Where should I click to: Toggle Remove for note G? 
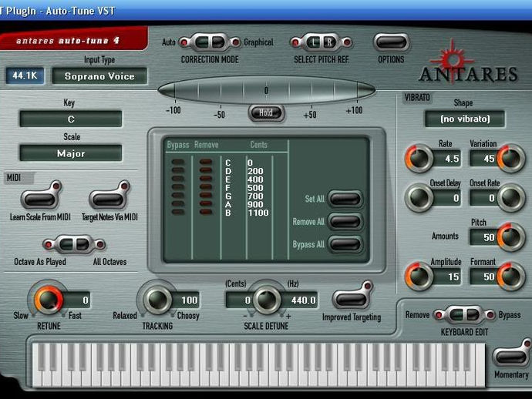[x=206, y=196]
